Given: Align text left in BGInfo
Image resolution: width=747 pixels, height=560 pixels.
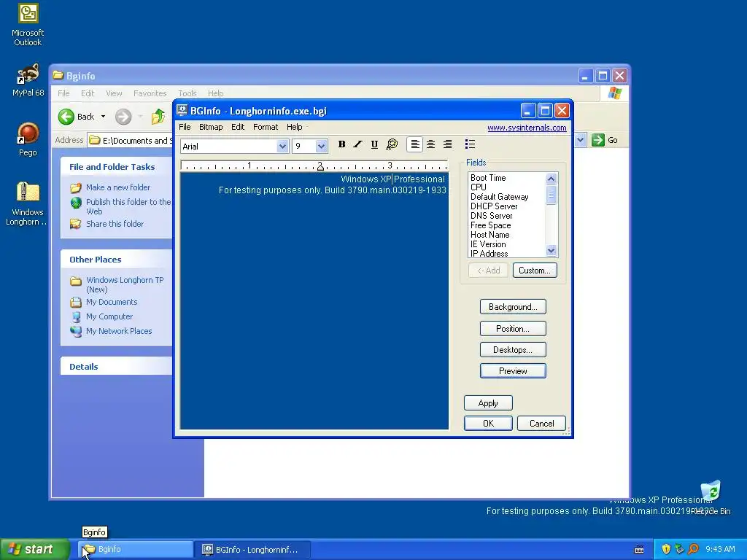Looking at the screenshot, I should click(415, 144).
